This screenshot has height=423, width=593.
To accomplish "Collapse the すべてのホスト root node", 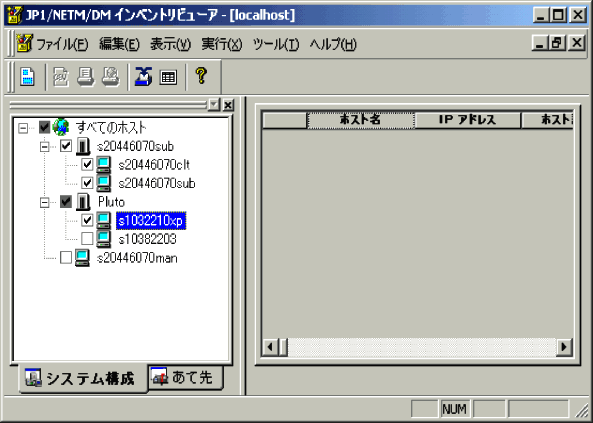I will (23, 128).
